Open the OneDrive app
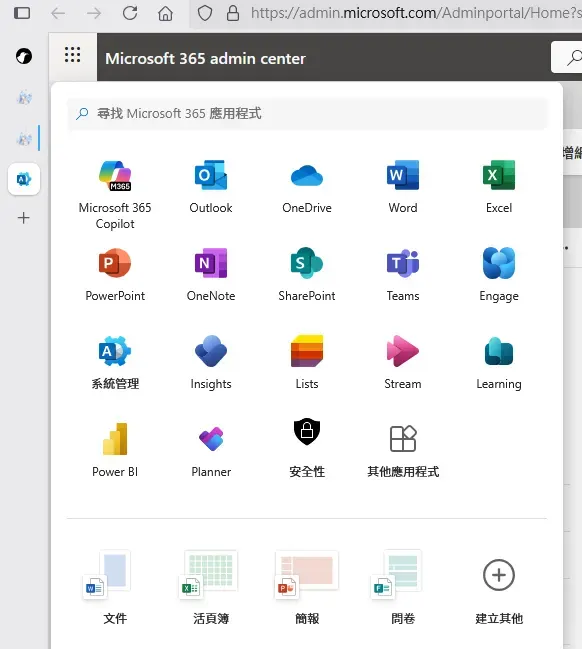582x649 pixels. [x=307, y=187]
